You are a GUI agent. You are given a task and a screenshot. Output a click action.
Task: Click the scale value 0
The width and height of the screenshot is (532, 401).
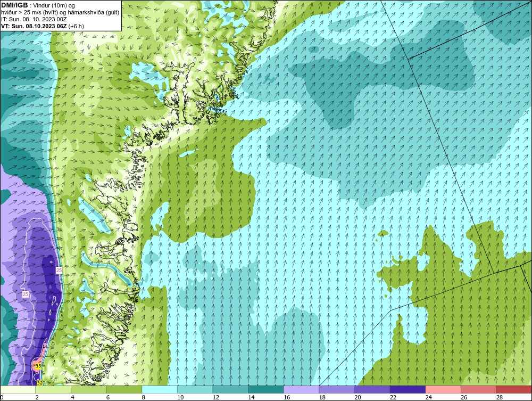[x=2, y=397]
